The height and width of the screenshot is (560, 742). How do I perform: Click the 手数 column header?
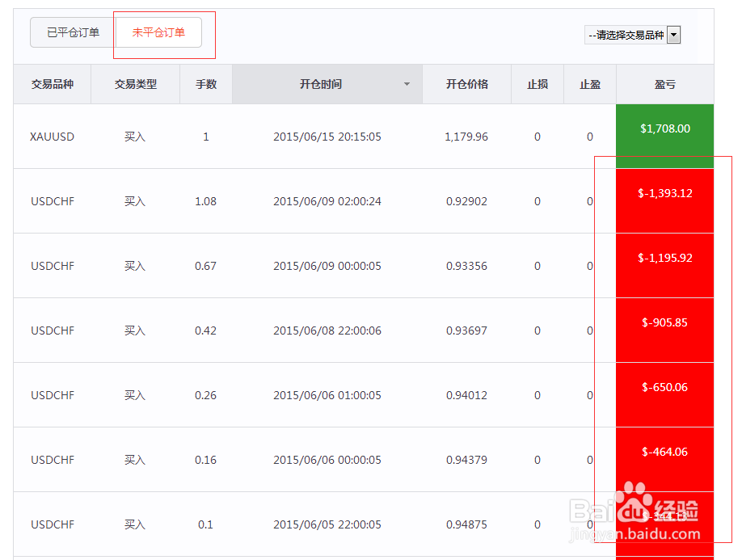coord(205,84)
